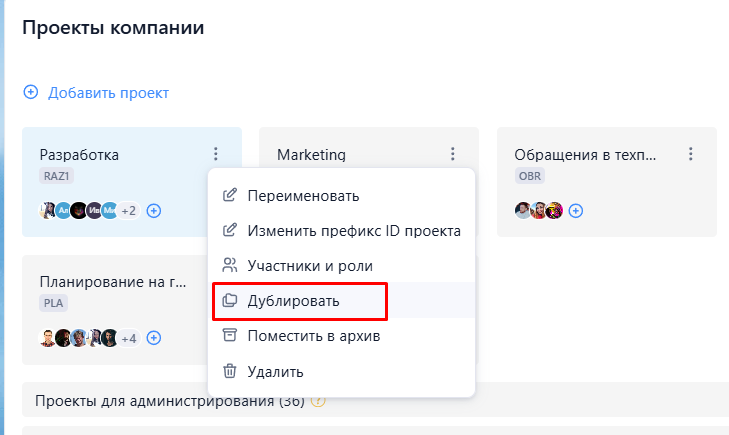Click the RAZ1 prefix tag
This screenshot has height=435, width=729.
56,176
